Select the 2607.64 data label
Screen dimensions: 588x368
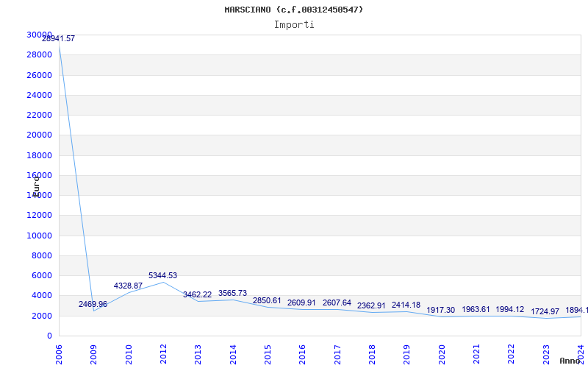[x=337, y=302]
